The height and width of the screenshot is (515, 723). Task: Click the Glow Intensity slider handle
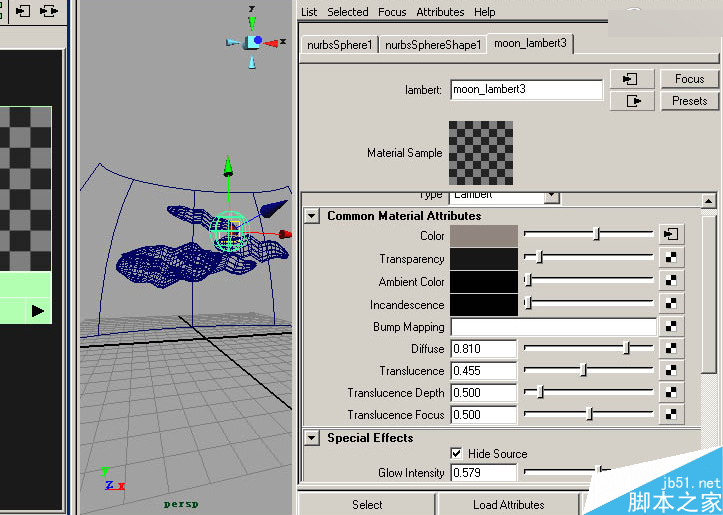pos(599,471)
